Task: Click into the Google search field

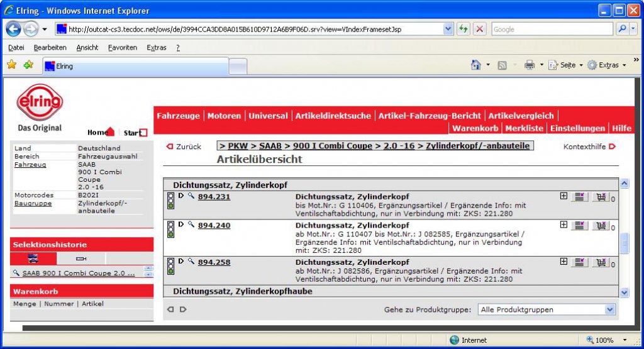Action: coord(552,29)
